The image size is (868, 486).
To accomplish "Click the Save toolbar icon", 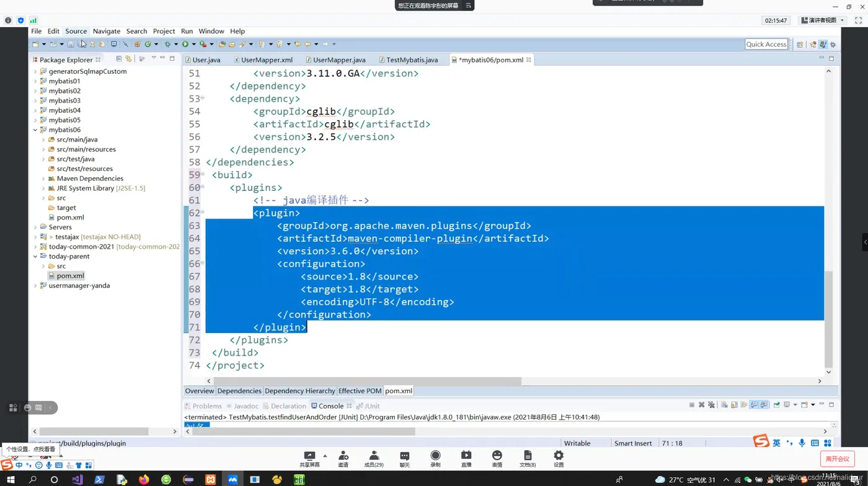I will tap(71, 44).
